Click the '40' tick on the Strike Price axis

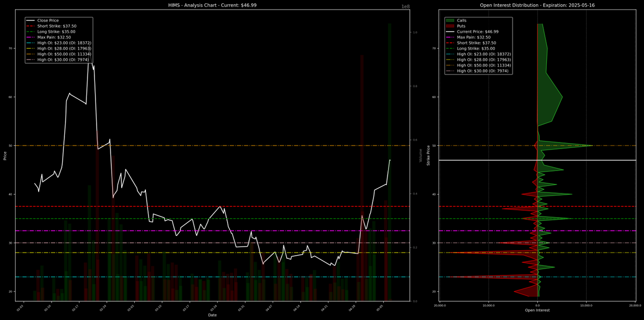434,194
